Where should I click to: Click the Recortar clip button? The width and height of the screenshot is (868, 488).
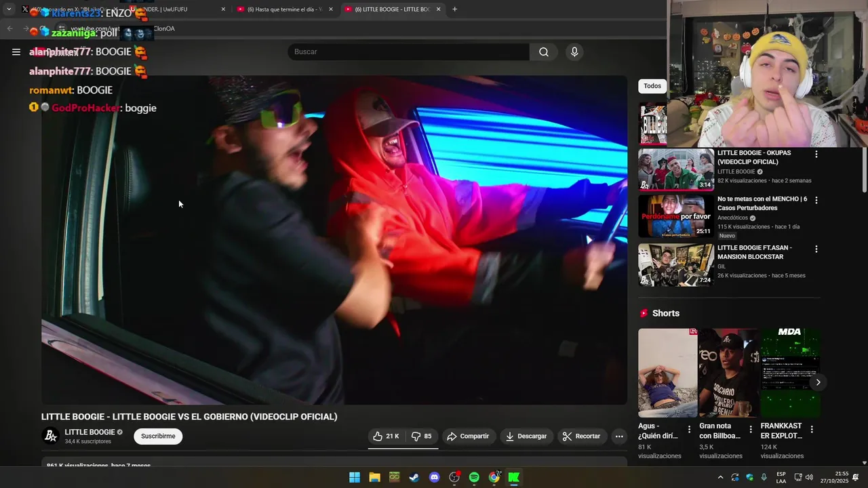pyautogui.click(x=582, y=436)
